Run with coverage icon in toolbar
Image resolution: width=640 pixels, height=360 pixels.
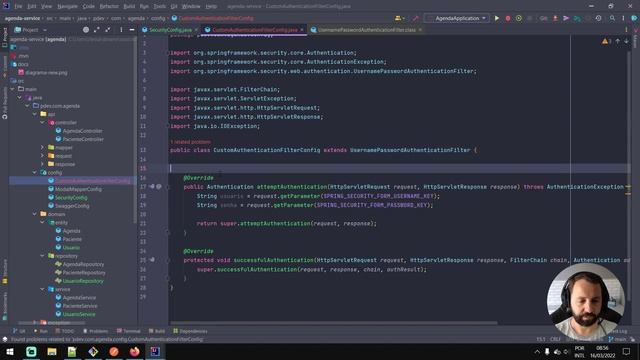click(x=519, y=18)
